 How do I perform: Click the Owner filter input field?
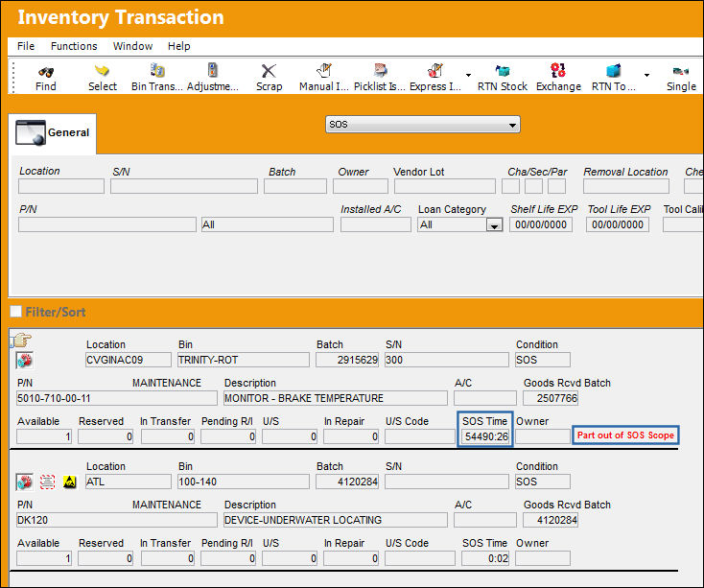point(361,186)
